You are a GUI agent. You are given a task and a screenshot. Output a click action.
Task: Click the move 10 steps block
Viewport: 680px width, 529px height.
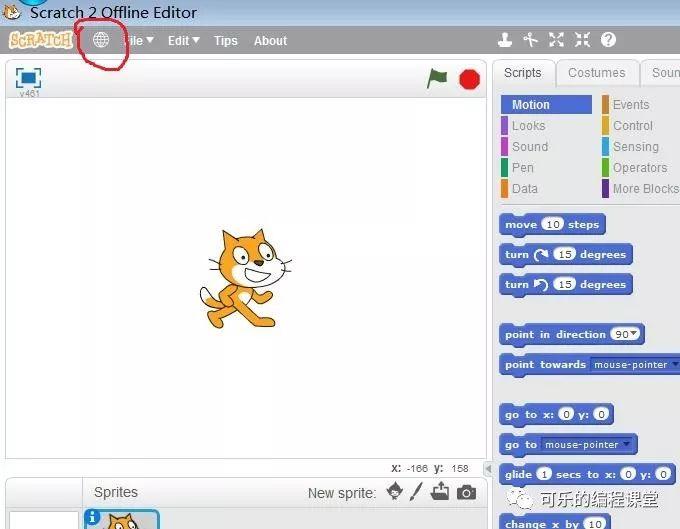click(x=552, y=224)
